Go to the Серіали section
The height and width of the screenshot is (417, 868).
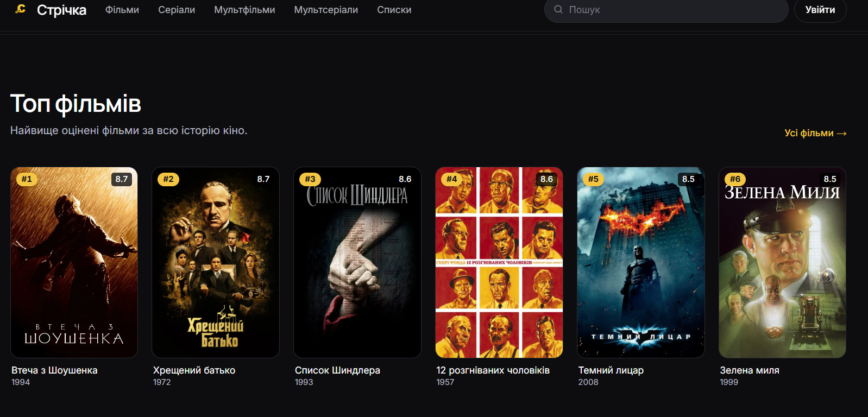coord(177,10)
